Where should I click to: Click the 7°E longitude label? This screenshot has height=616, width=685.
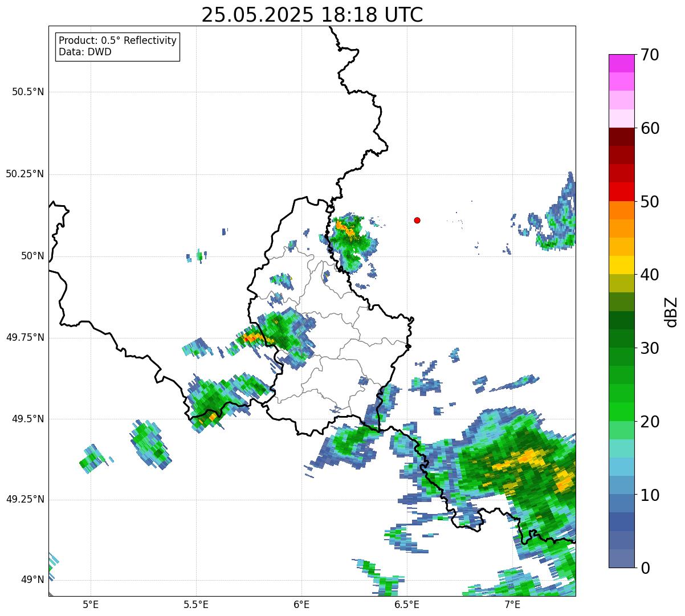(512, 604)
